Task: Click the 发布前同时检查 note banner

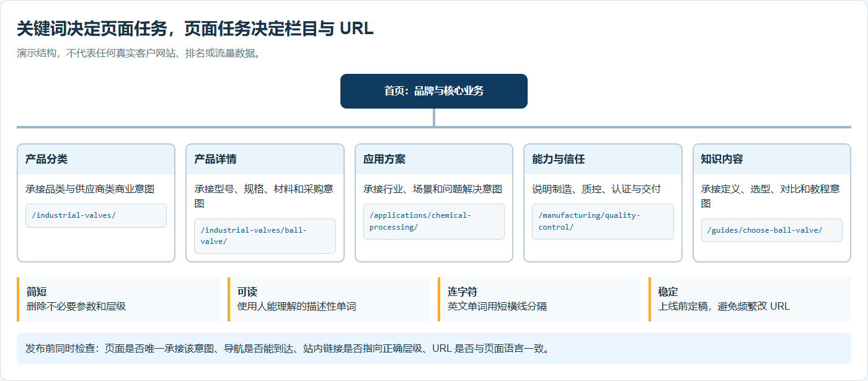Action: point(434,349)
